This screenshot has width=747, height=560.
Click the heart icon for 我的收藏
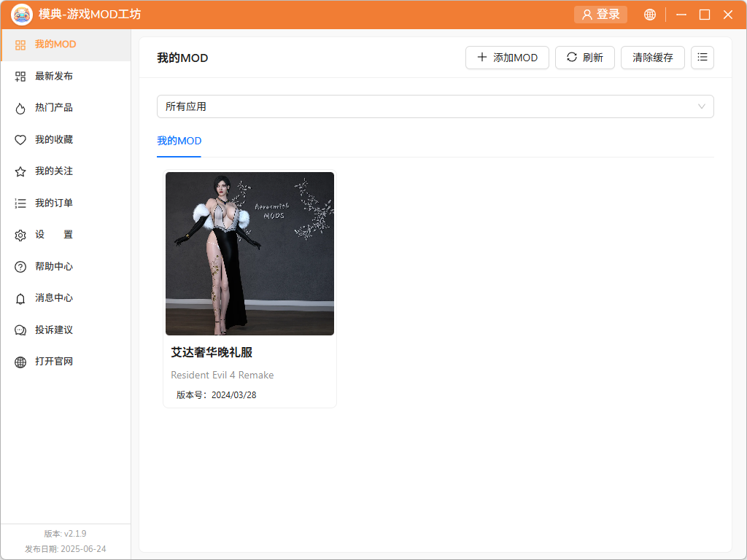click(20, 140)
